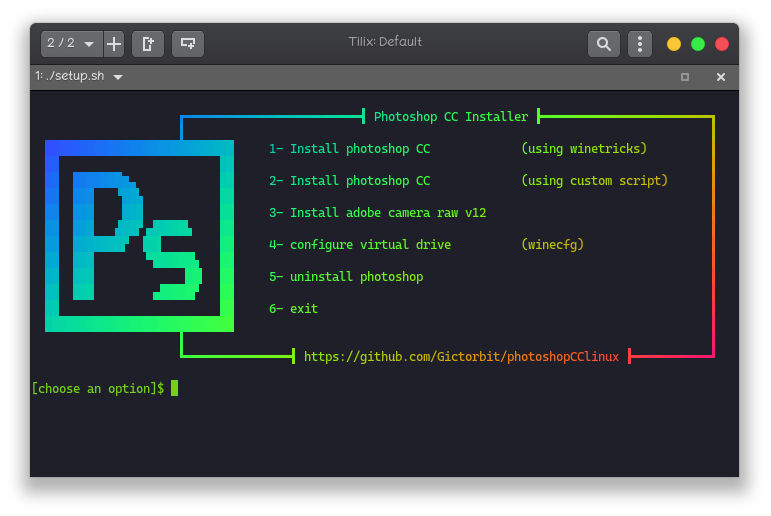
Task: Click the Tilix: Default window title
Action: (385, 42)
